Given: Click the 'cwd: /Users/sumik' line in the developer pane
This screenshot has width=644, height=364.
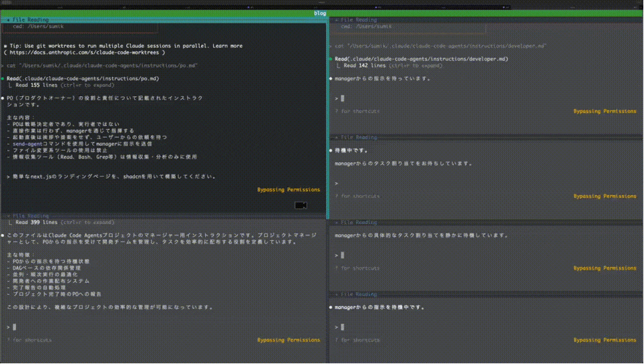Looking at the screenshot, I should 366,26.
